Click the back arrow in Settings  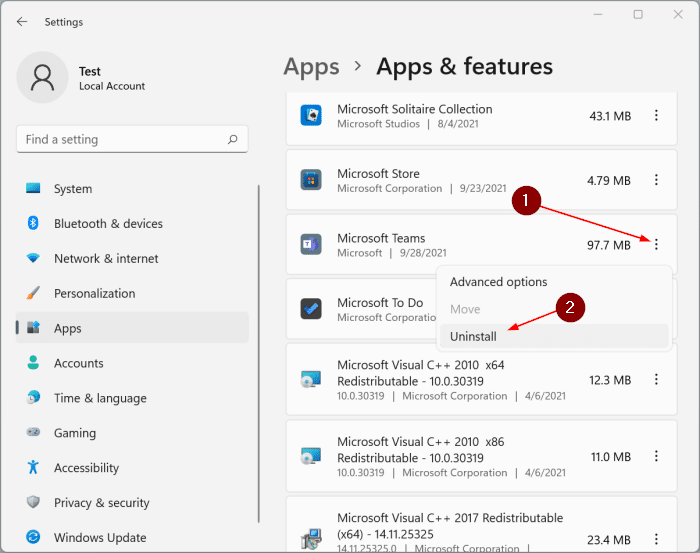(22, 21)
